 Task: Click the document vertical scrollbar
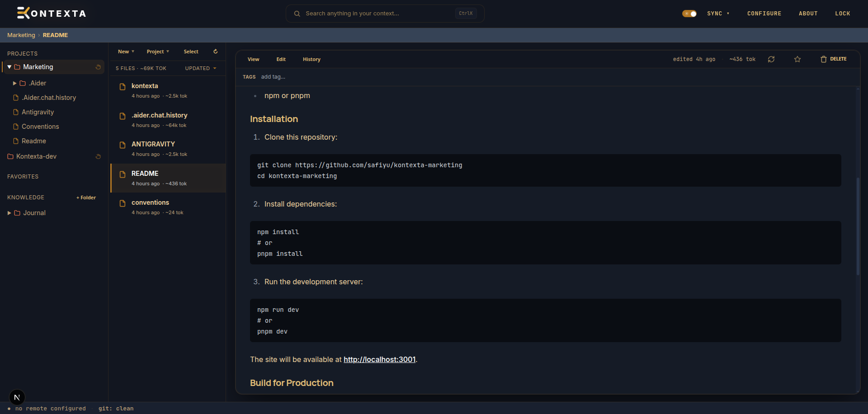coord(858,226)
